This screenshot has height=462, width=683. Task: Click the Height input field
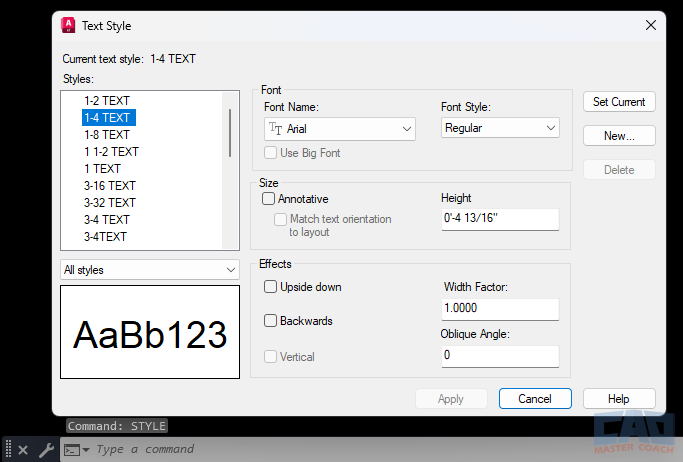[500, 219]
